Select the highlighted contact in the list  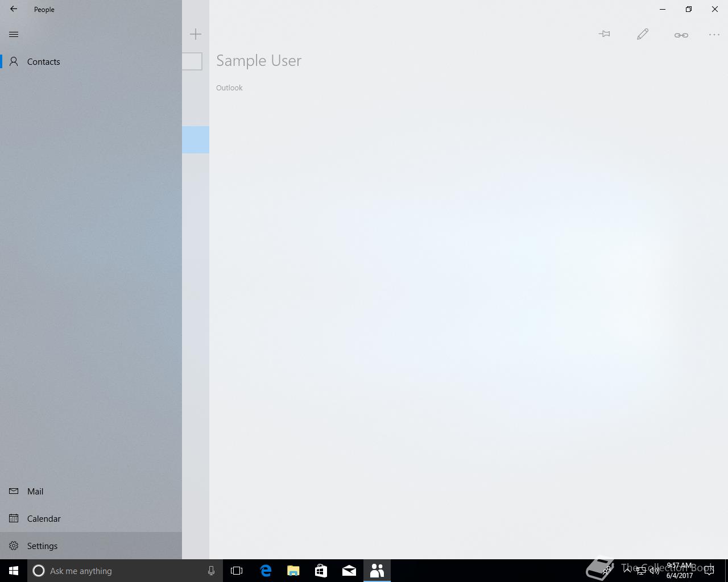click(196, 140)
